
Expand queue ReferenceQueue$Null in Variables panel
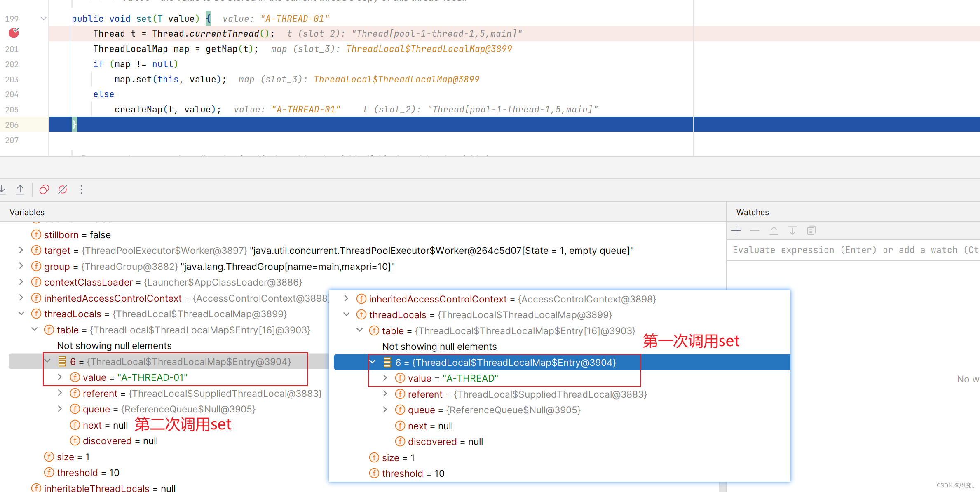pyautogui.click(x=60, y=409)
